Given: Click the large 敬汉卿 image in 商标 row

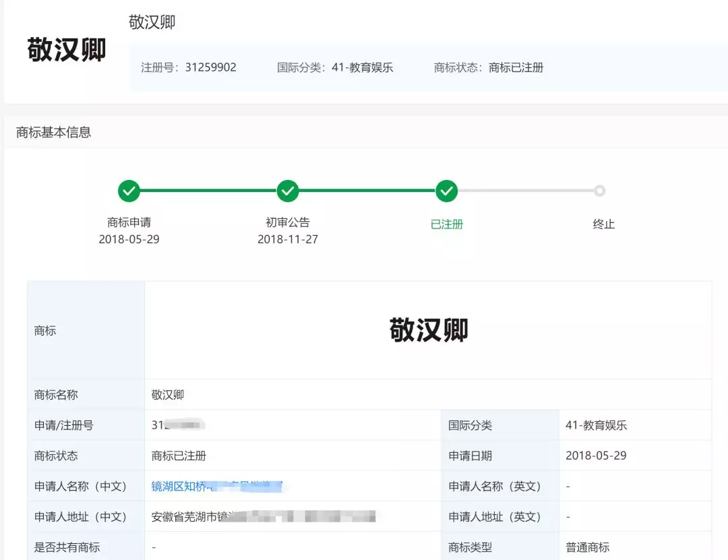Looking at the screenshot, I should click(x=428, y=330).
